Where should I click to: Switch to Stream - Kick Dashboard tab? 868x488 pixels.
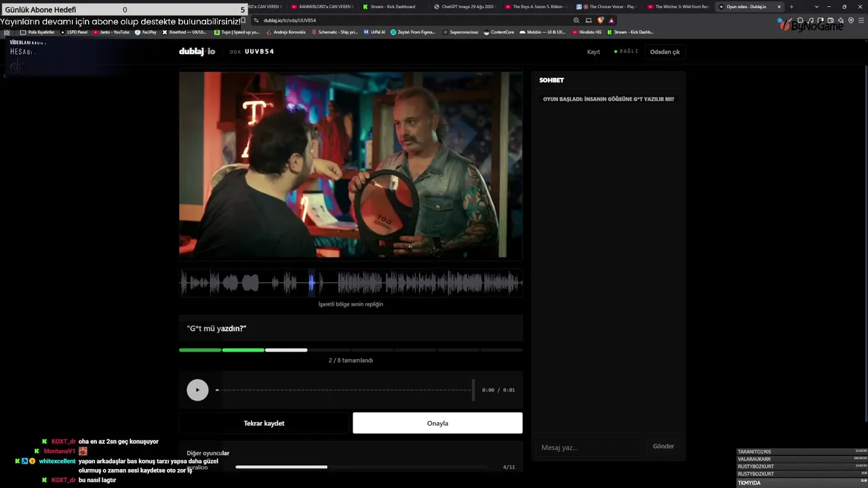(392, 7)
